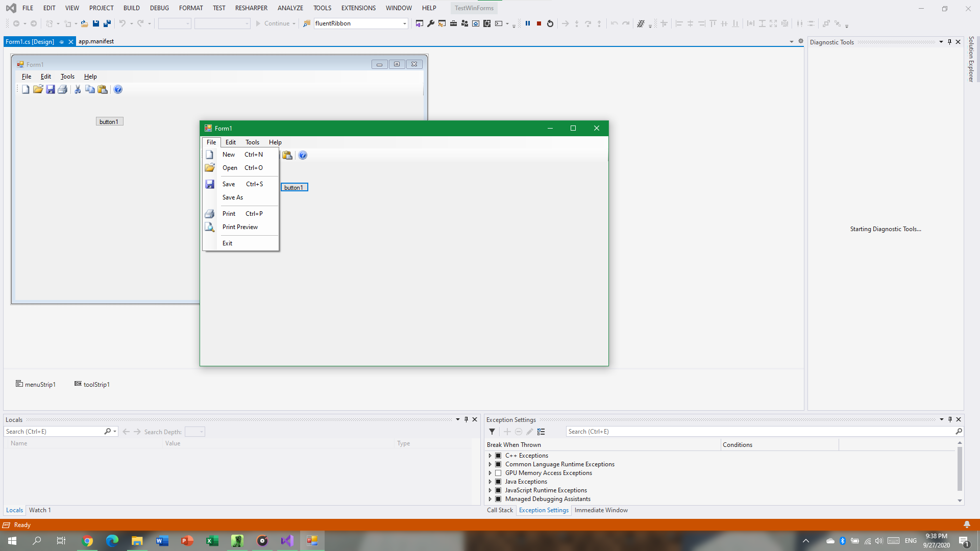Enable the GPU Memory Access Exceptions checkbox

pyautogui.click(x=498, y=473)
